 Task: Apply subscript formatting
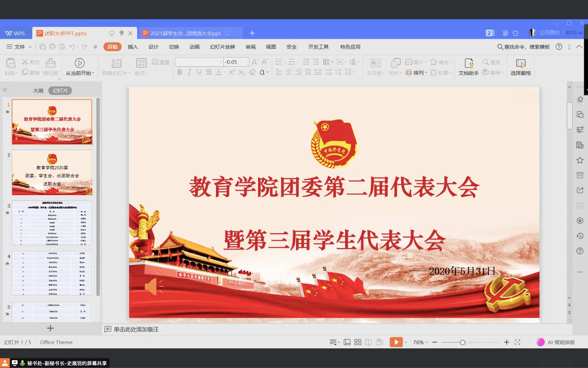tap(241, 72)
